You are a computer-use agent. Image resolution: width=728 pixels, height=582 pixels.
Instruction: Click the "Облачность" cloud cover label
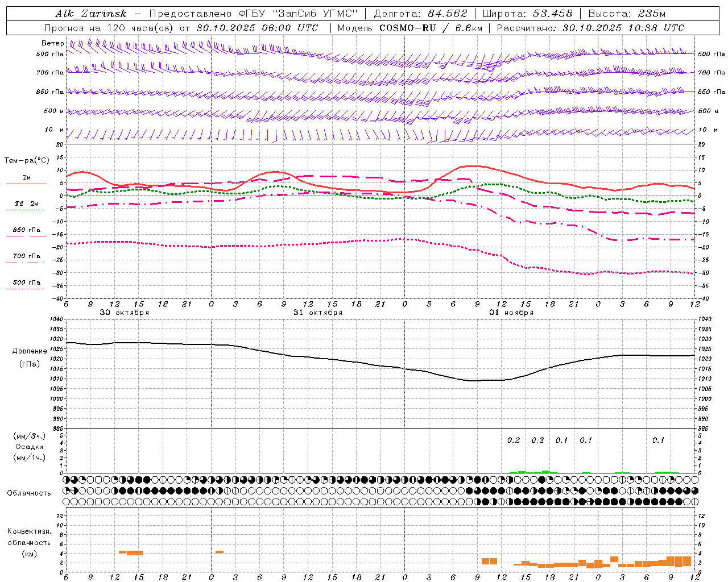click(29, 493)
